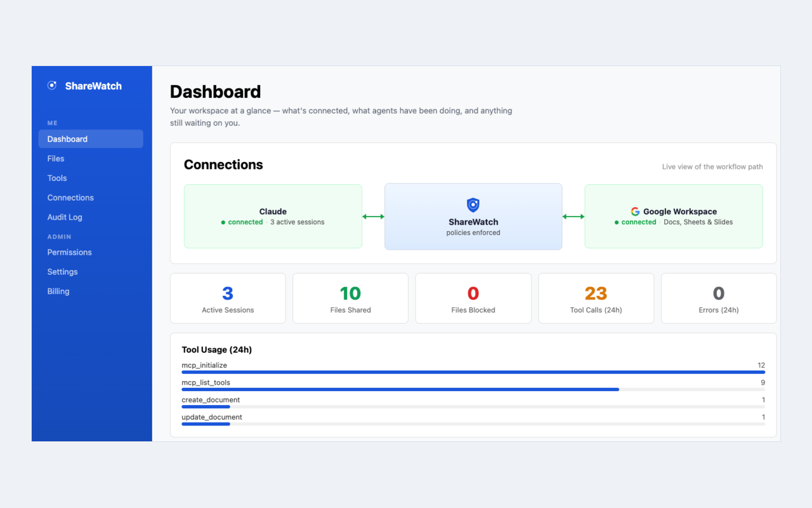The width and height of the screenshot is (812, 508).
Task: Click the 'create_document' tool label
Action: (x=211, y=400)
